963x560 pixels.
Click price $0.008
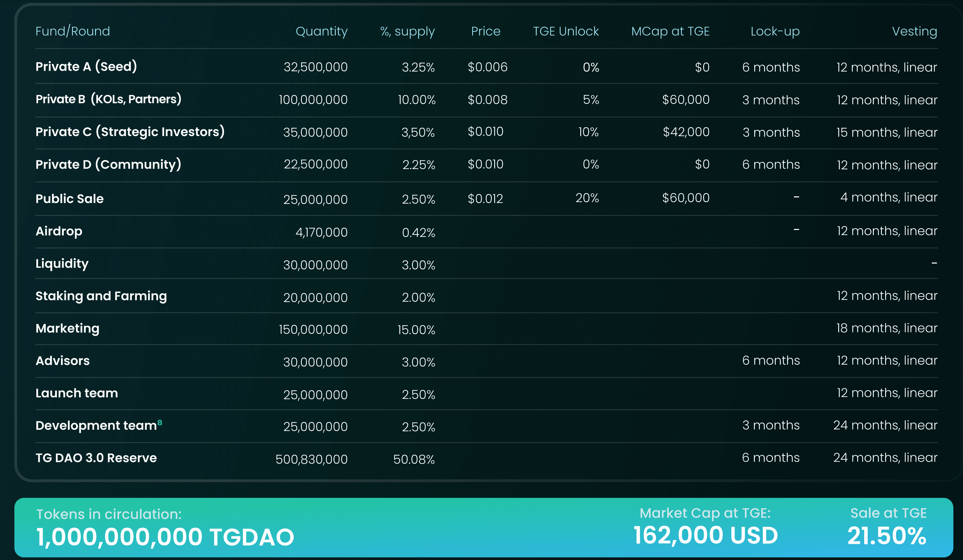coord(488,100)
